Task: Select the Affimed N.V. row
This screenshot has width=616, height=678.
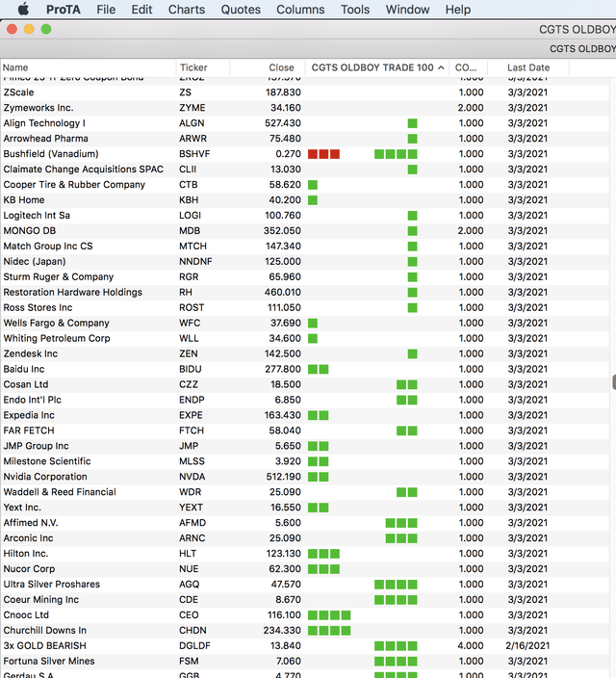Action: coord(305,523)
